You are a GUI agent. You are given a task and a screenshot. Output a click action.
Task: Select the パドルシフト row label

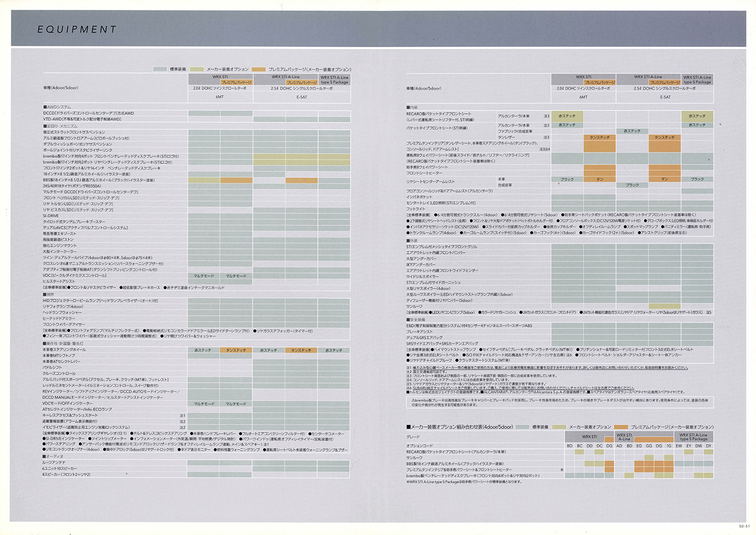coord(52,368)
